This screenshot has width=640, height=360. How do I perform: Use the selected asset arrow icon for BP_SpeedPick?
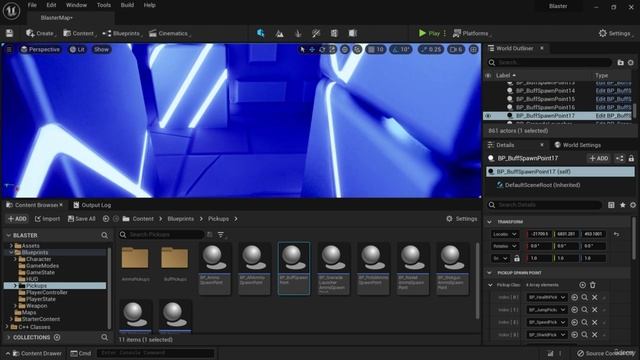coord(574,322)
